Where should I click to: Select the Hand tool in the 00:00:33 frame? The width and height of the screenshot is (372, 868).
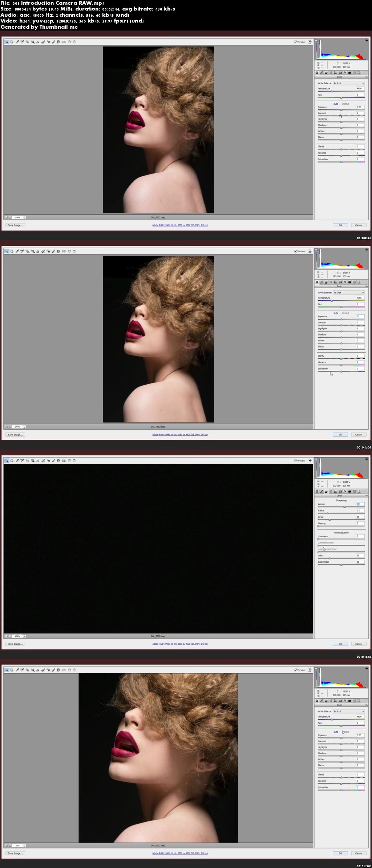(12, 42)
